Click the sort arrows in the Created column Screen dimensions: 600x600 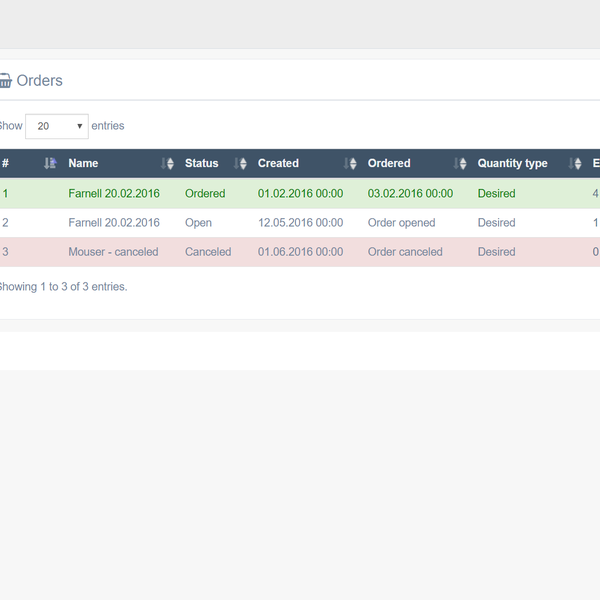[350, 164]
